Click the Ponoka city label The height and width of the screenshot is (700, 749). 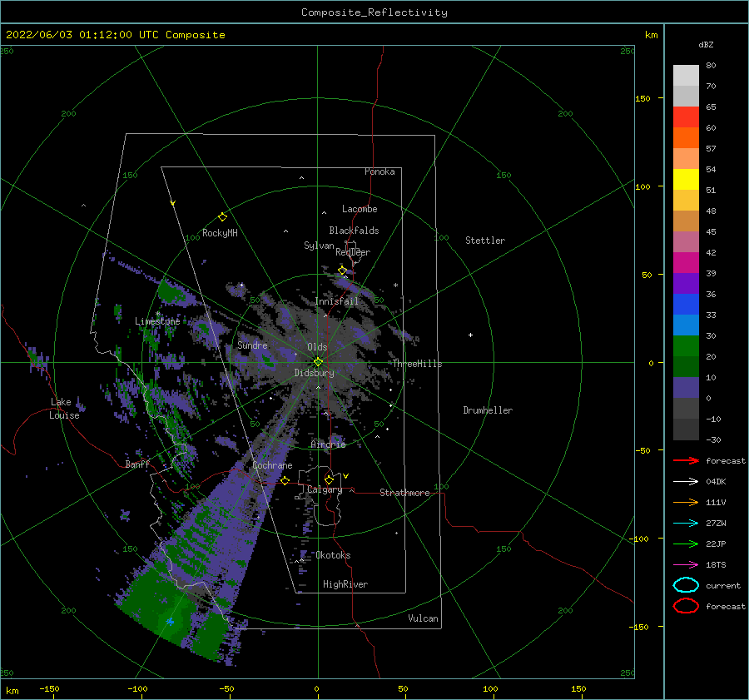[x=379, y=171]
